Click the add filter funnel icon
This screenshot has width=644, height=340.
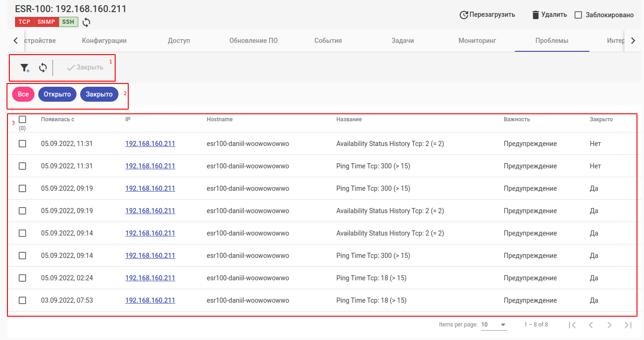pyautogui.click(x=25, y=68)
